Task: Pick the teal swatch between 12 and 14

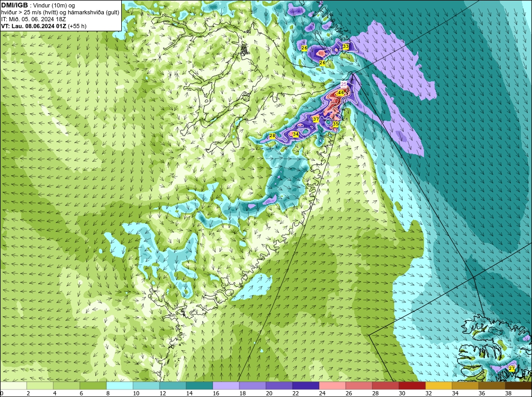Action: coord(173,385)
